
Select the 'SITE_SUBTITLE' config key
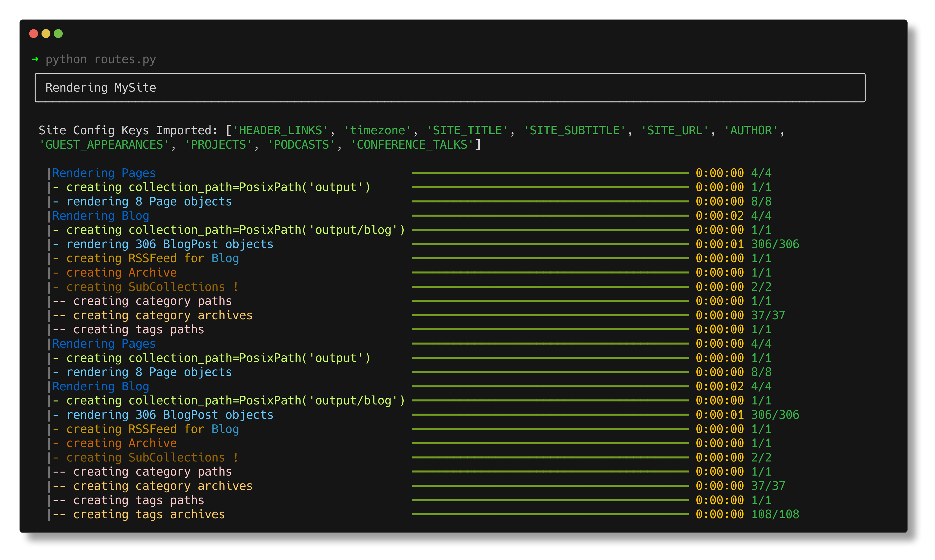point(575,130)
